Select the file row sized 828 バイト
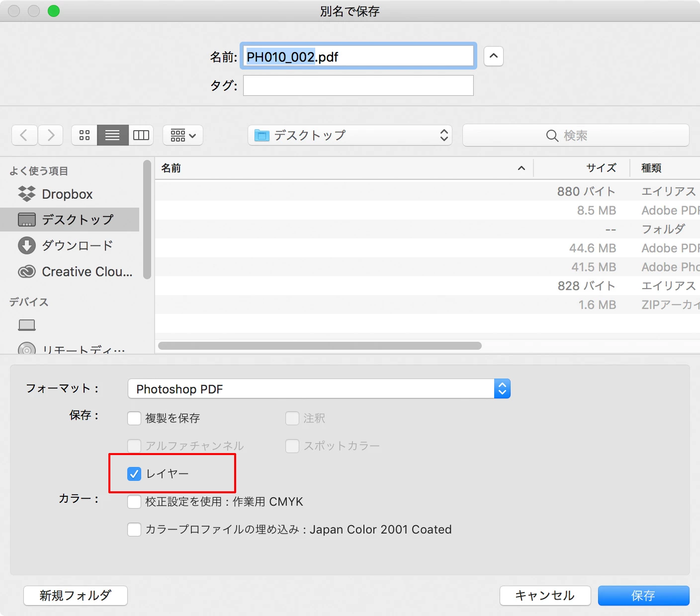Image resolution: width=700 pixels, height=616 pixels. pos(428,286)
